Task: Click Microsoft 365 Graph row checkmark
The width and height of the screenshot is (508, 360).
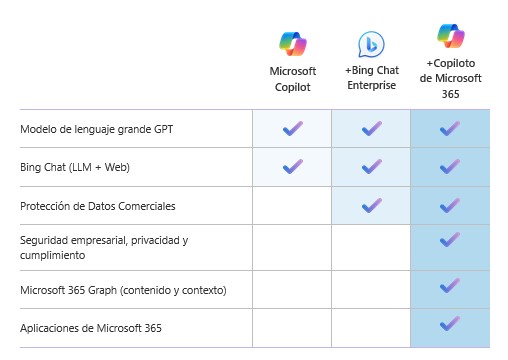Action: 450,286
